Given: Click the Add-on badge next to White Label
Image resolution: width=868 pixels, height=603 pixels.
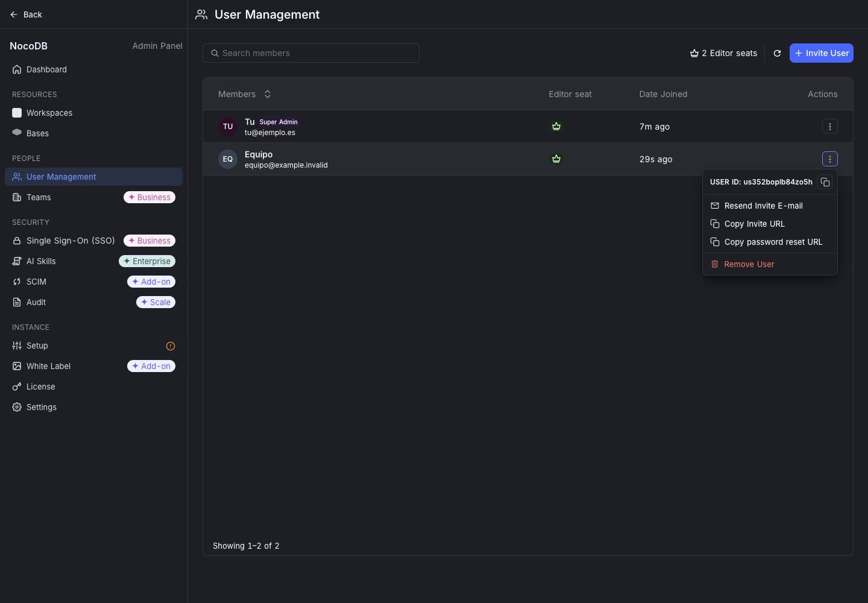Looking at the screenshot, I should click(x=151, y=366).
